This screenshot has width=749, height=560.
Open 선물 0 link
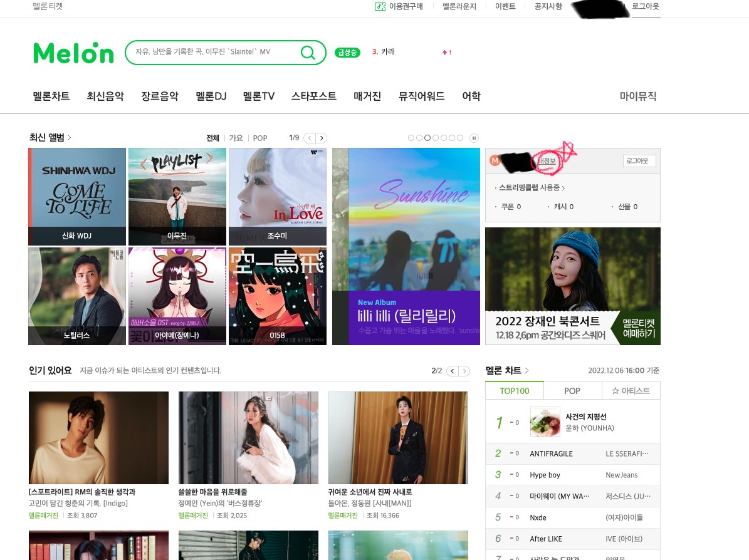(x=627, y=206)
